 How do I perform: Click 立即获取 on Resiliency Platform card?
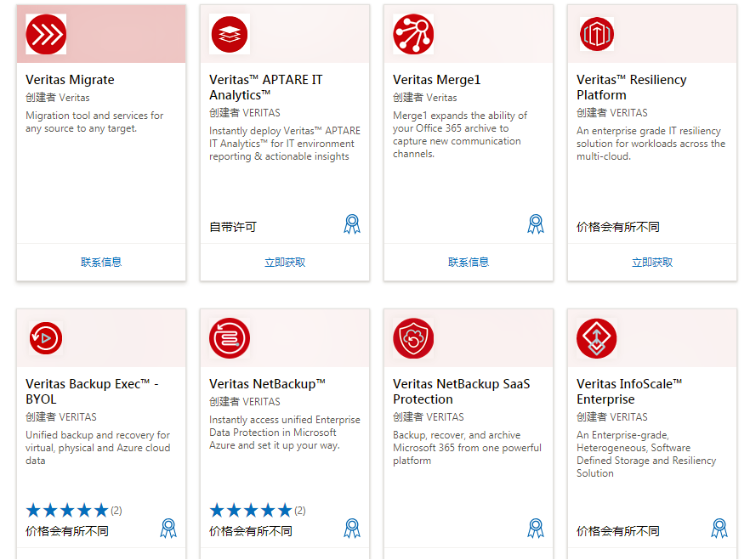coord(652,263)
